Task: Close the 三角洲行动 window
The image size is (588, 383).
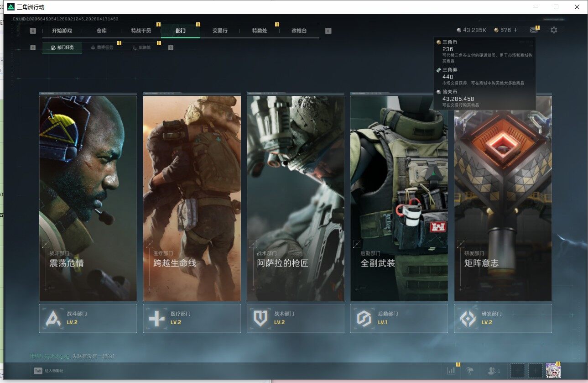Action: (x=577, y=7)
